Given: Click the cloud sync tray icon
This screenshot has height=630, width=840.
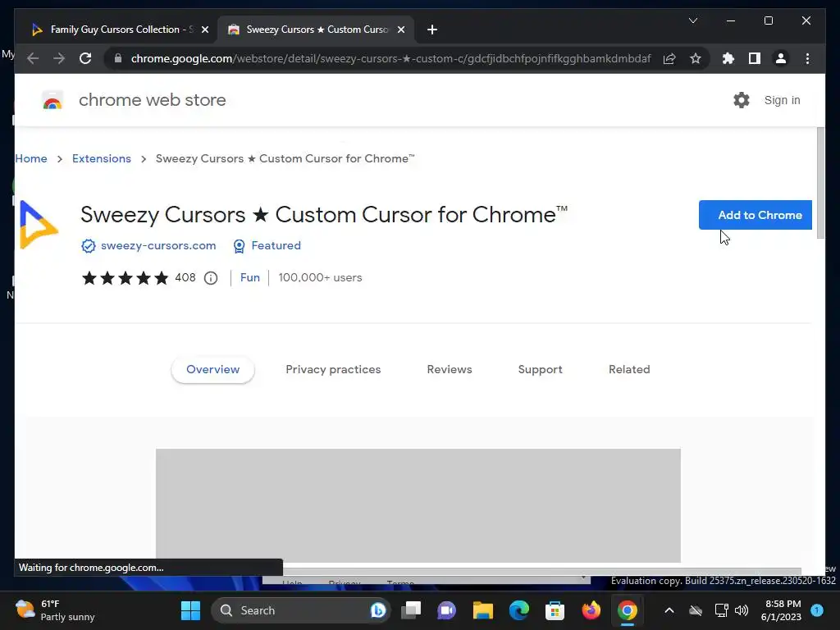Looking at the screenshot, I should 696,610.
